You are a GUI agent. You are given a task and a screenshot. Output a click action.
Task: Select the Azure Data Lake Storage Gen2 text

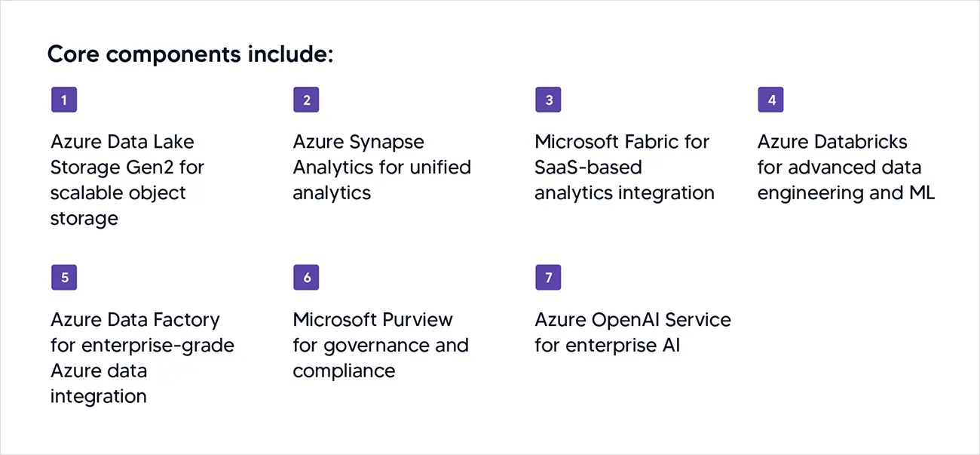(127, 180)
